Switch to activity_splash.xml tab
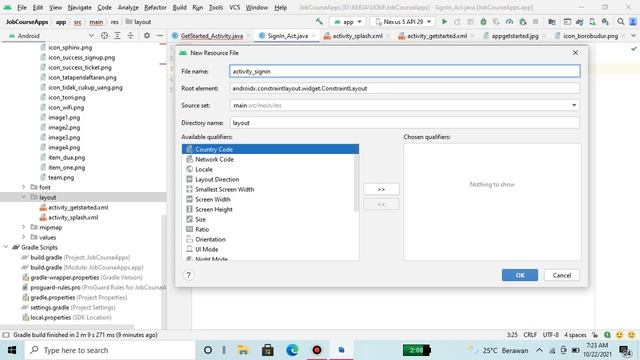The width and height of the screenshot is (640, 360). point(357,36)
